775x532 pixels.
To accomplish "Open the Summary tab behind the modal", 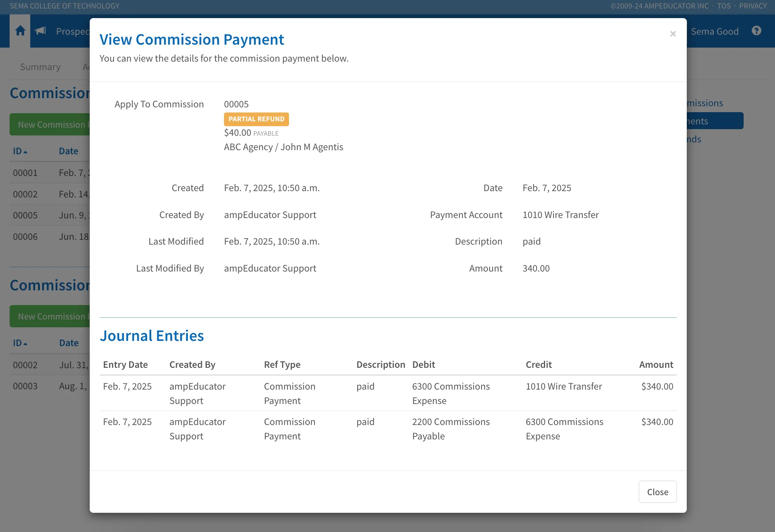I will [x=40, y=67].
